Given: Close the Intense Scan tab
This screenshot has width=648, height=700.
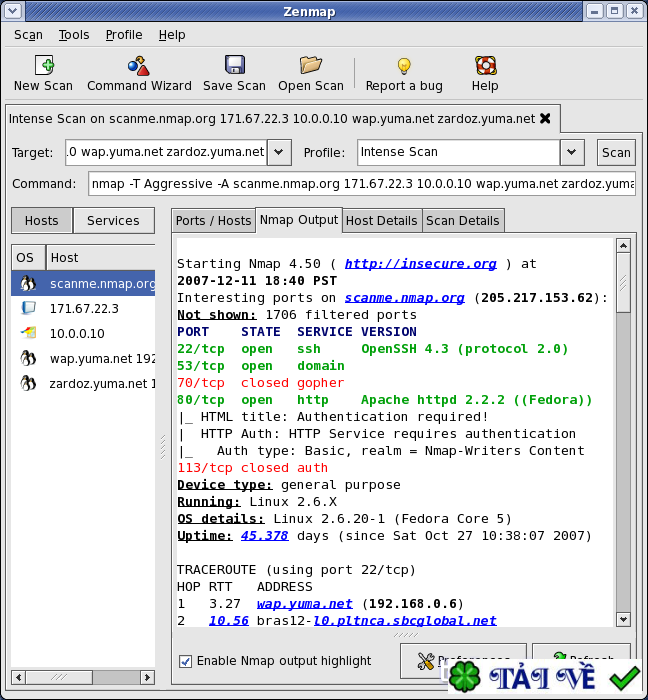Looking at the screenshot, I should coord(545,118).
